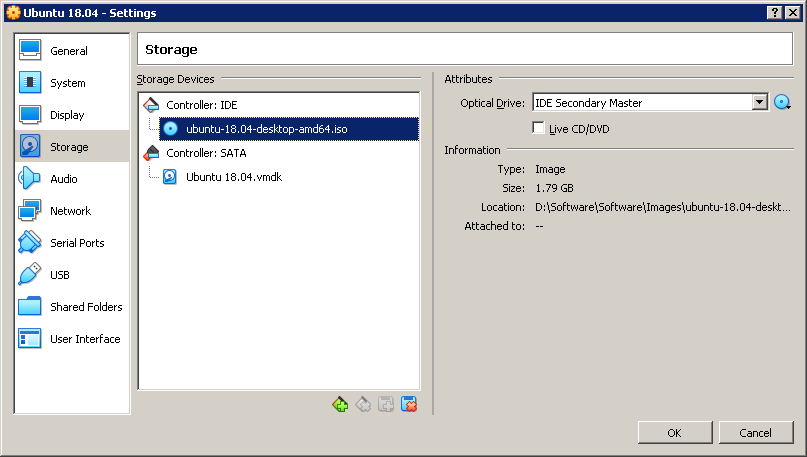
Task: Click the 1.79 GB size value
Action: [554, 188]
